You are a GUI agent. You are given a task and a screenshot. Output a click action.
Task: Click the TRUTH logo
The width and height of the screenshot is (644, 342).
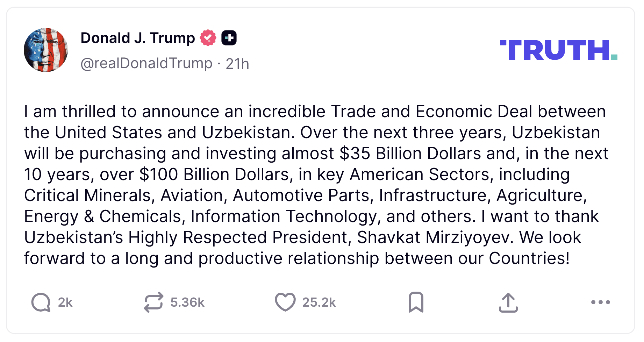pos(556,50)
